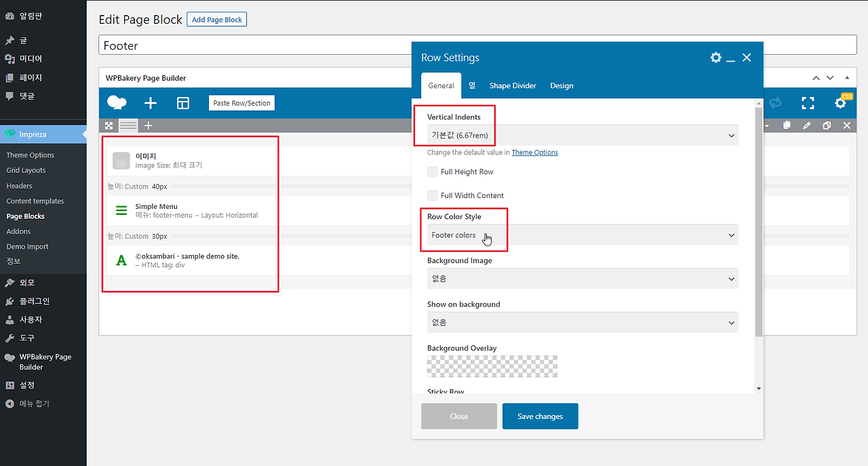Enable the Full Width Content checkbox
868x466 pixels.
pos(433,195)
